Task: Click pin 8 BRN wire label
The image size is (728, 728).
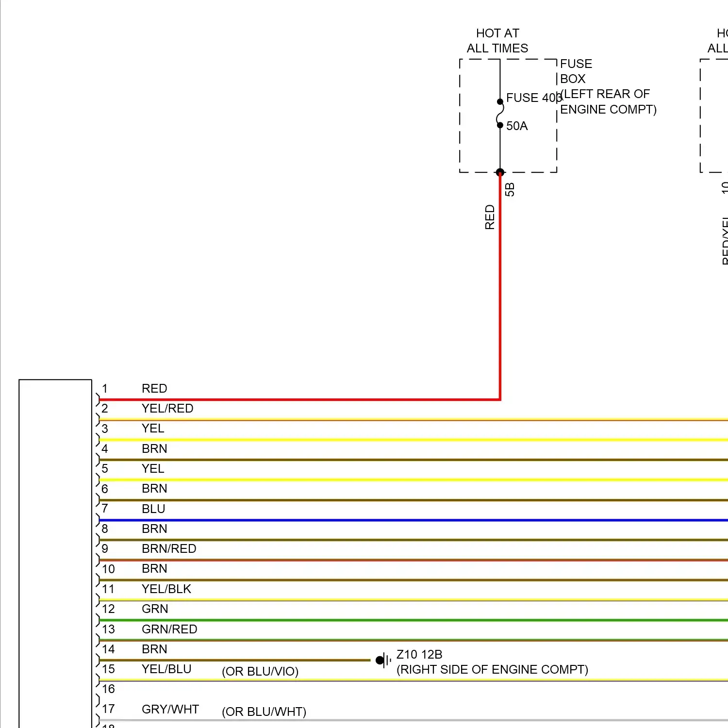Action: tap(154, 529)
